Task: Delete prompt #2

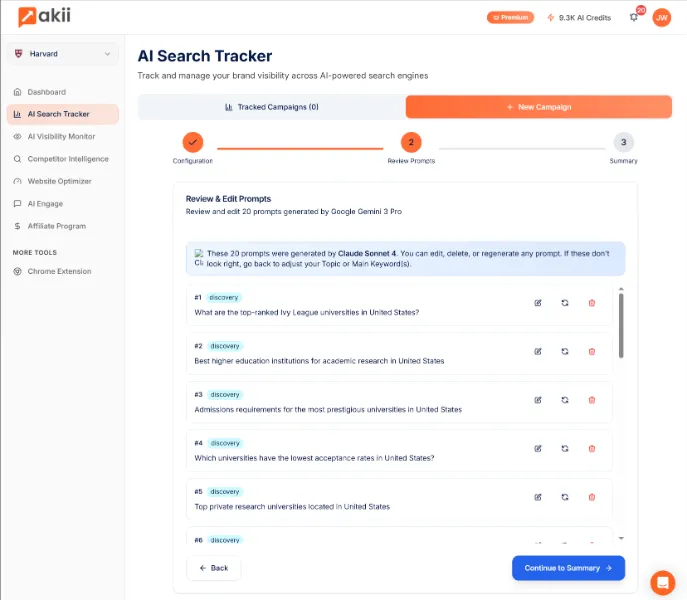Action: pos(591,351)
